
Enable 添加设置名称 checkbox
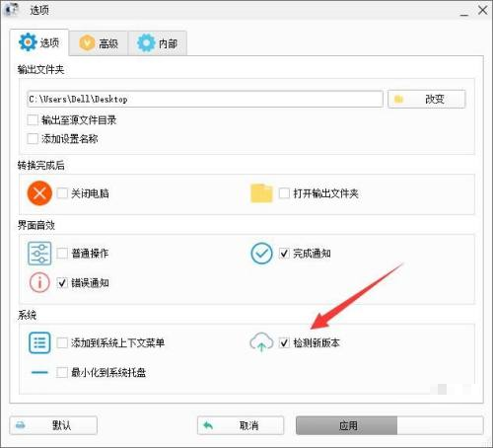coord(33,138)
